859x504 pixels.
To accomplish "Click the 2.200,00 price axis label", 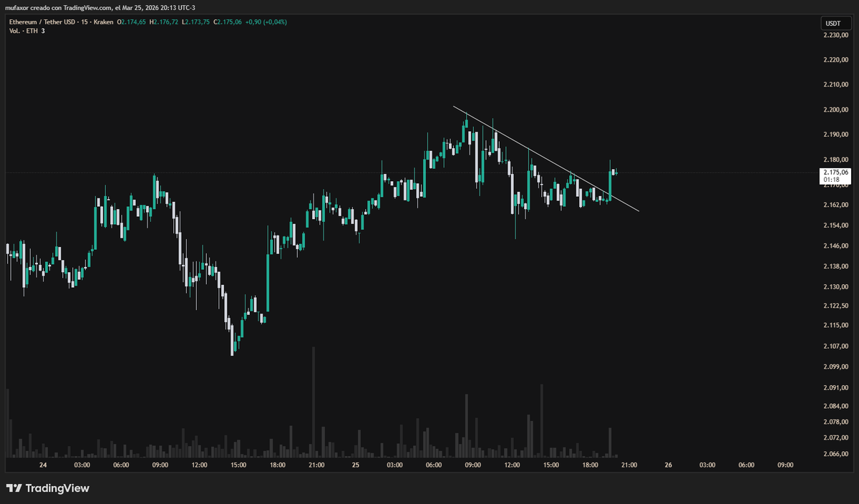I will pos(835,110).
